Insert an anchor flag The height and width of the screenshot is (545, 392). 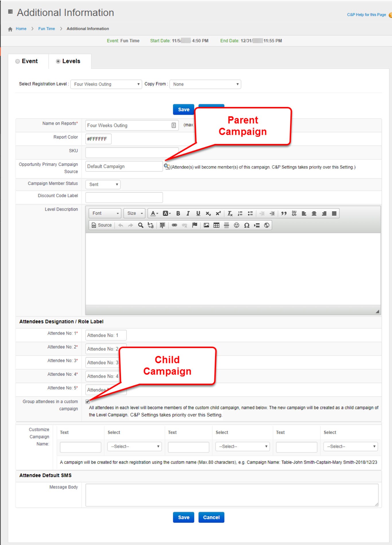[195, 225]
